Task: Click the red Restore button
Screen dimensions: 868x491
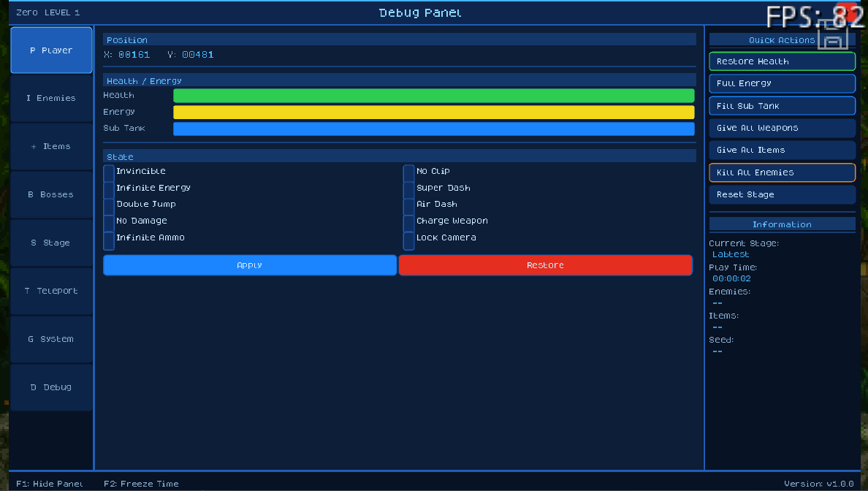Action: (x=545, y=265)
